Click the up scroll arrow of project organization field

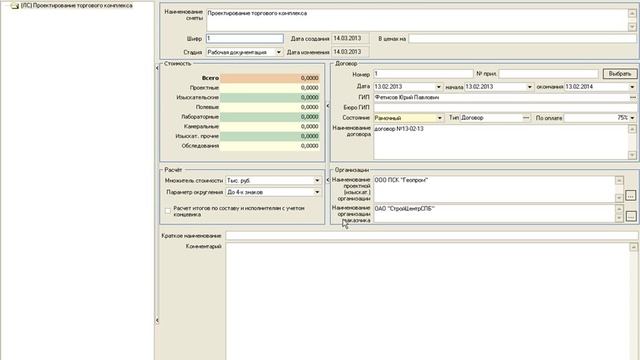click(x=619, y=180)
